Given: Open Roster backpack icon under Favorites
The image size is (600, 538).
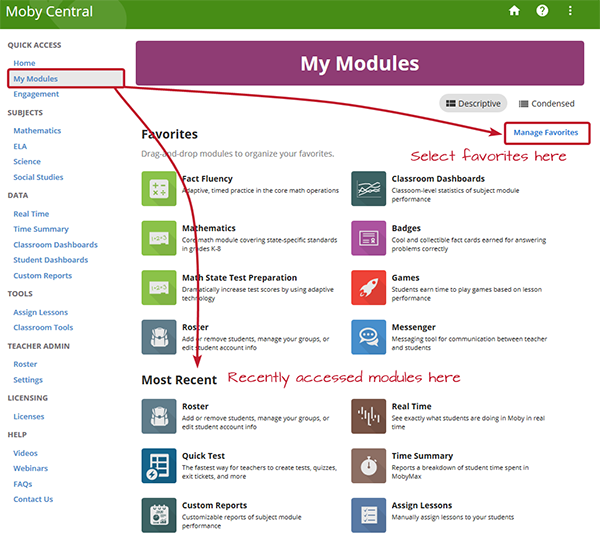Looking at the screenshot, I should point(159,337).
